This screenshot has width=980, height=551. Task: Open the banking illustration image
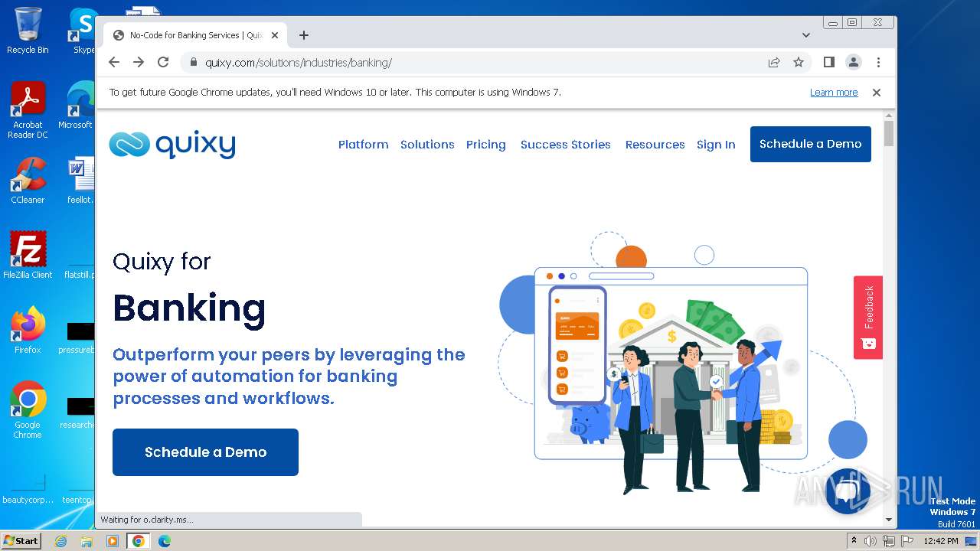pyautogui.click(x=677, y=364)
